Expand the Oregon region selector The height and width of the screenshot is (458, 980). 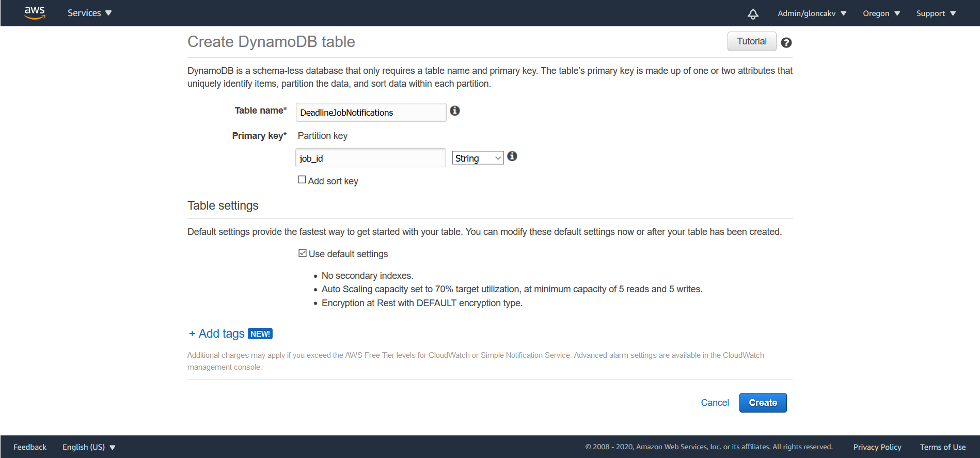(x=881, y=13)
